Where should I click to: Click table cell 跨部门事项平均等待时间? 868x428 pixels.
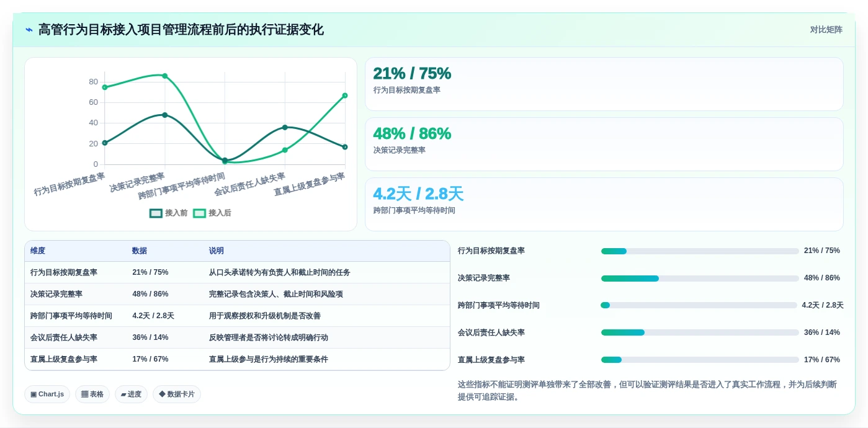tap(71, 316)
